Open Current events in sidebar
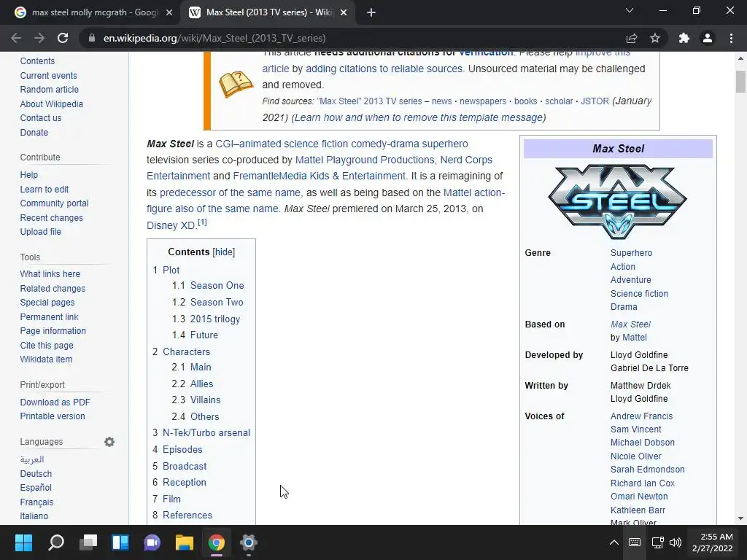Image resolution: width=747 pixels, height=560 pixels. coord(49,76)
